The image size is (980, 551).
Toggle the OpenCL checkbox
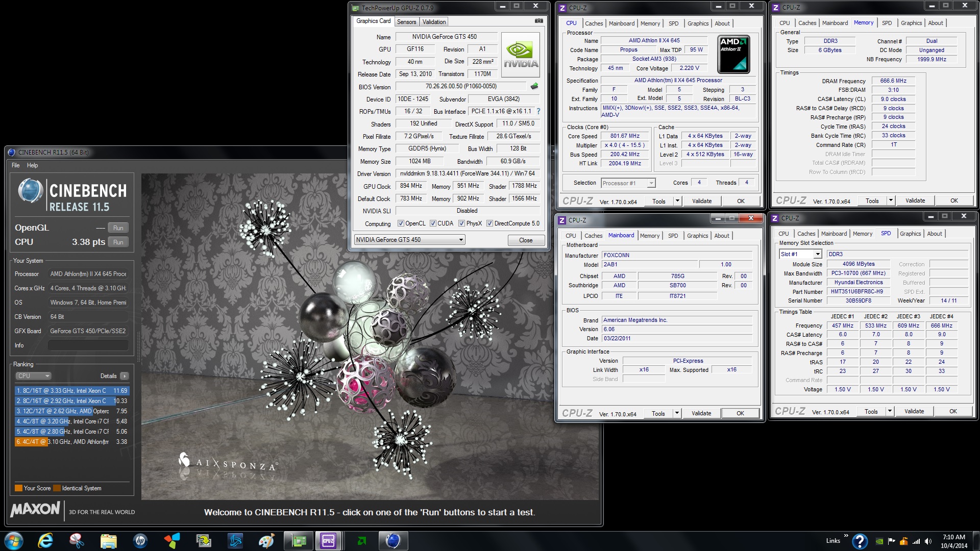401,223
